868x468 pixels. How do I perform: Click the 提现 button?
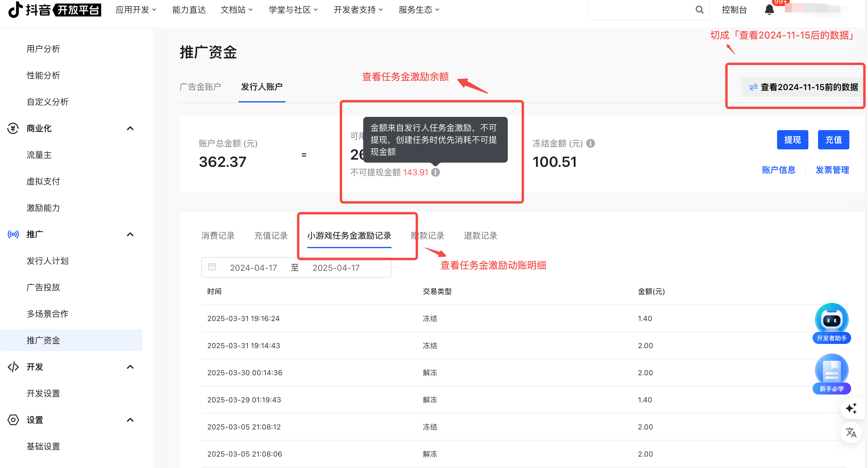(792, 140)
